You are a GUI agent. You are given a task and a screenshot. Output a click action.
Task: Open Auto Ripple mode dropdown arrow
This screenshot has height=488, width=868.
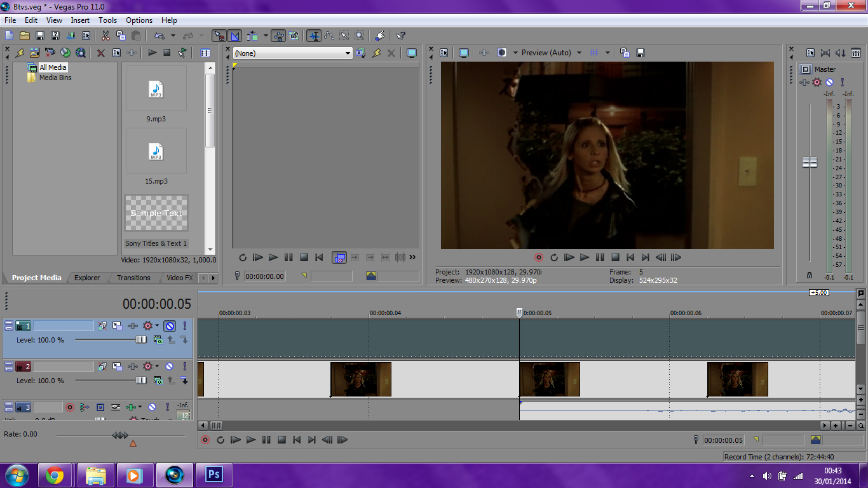tap(266, 36)
